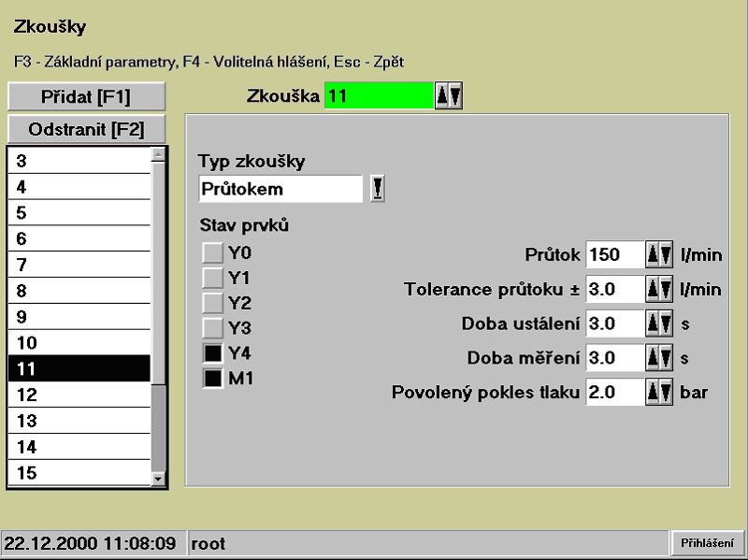Screen dimensions: 748x560
Task: Click the Doba měření stepper arrows
Action: [659, 357]
